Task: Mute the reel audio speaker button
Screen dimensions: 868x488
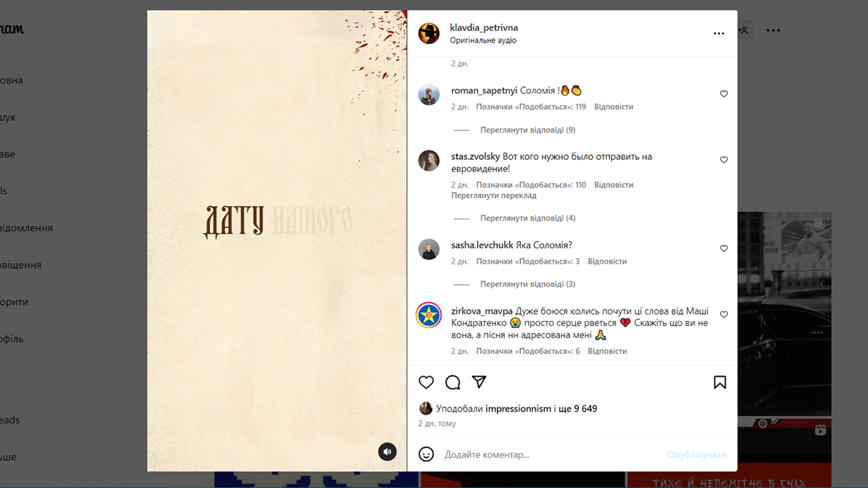Action: 388,452
